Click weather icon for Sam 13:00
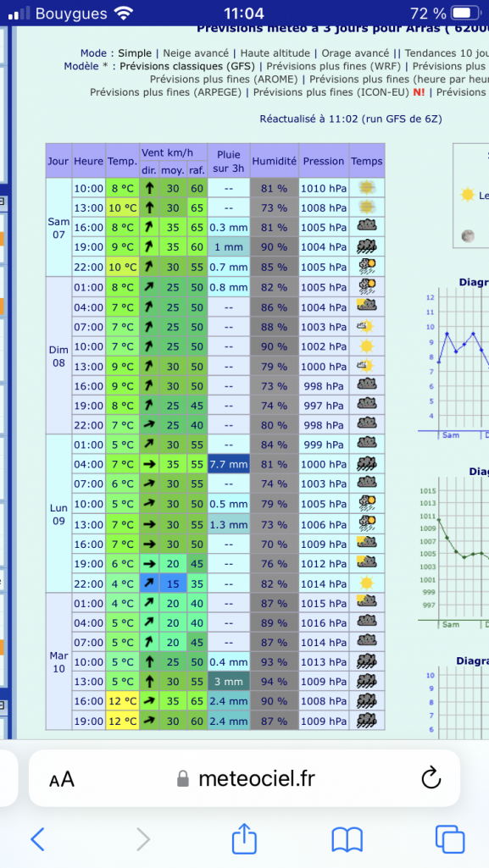This screenshot has height=868, width=489. tap(365, 207)
